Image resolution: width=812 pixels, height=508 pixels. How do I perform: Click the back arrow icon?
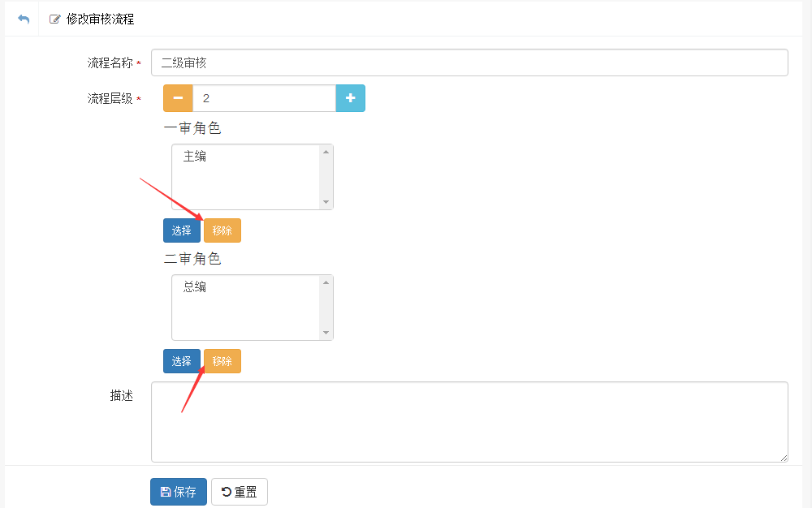(x=23, y=19)
